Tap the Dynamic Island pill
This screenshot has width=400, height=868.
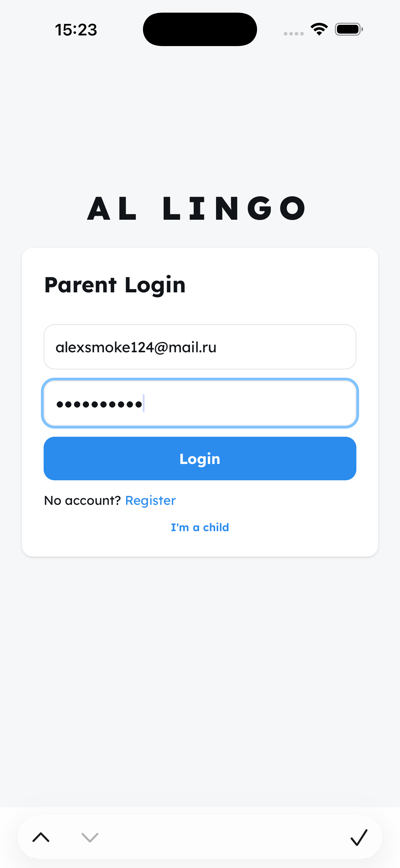(x=200, y=29)
